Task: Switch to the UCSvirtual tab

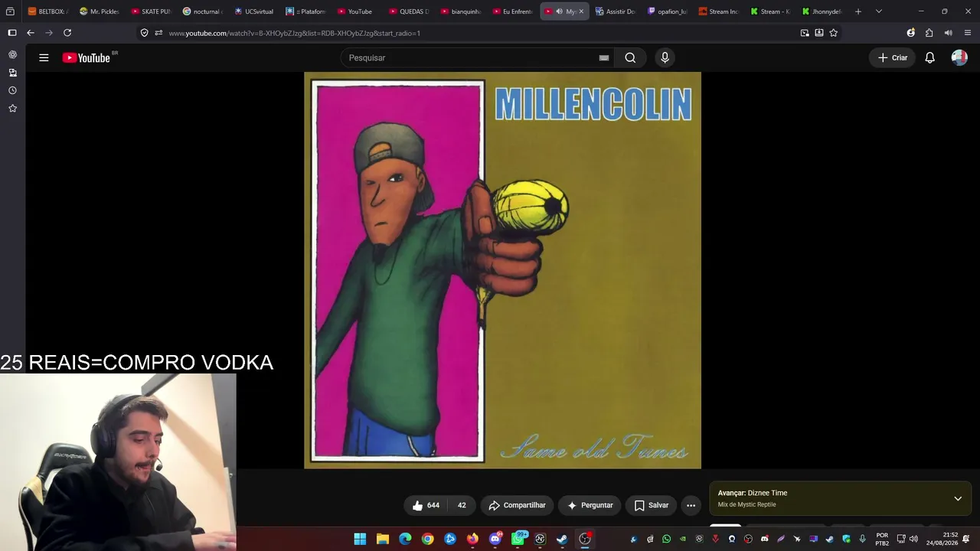Action: (x=254, y=11)
